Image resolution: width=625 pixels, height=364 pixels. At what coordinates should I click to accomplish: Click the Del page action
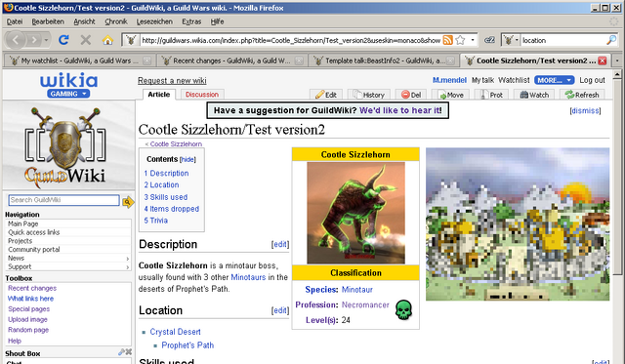pyautogui.click(x=411, y=95)
